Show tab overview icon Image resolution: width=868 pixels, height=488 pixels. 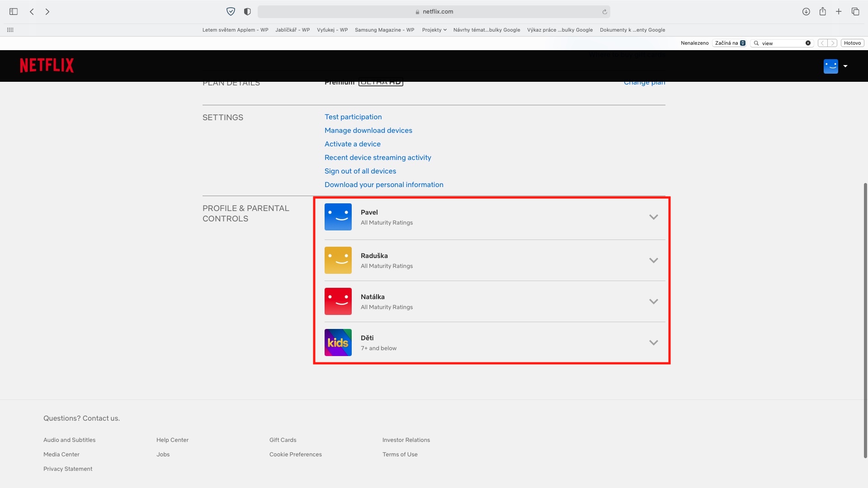855,12
